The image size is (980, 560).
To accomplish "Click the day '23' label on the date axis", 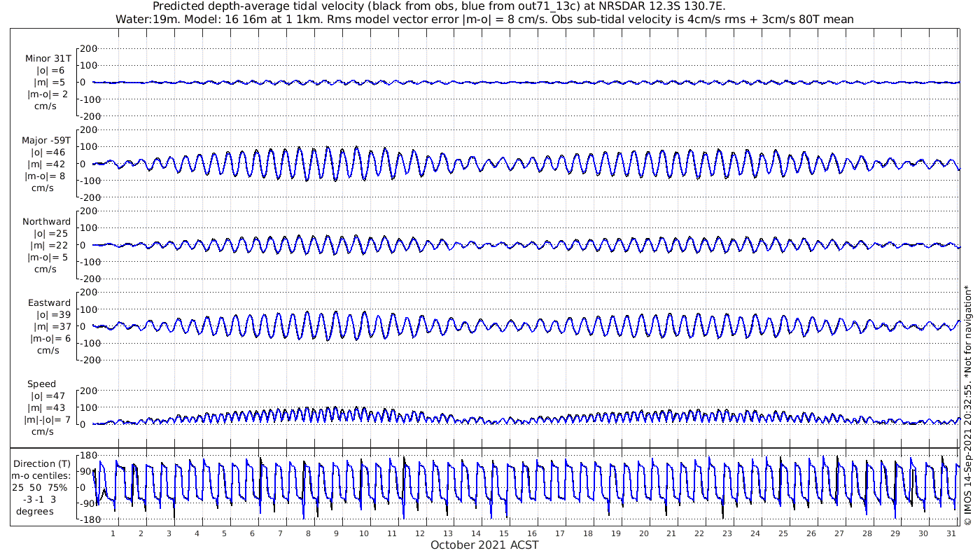I will click(x=727, y=533).
